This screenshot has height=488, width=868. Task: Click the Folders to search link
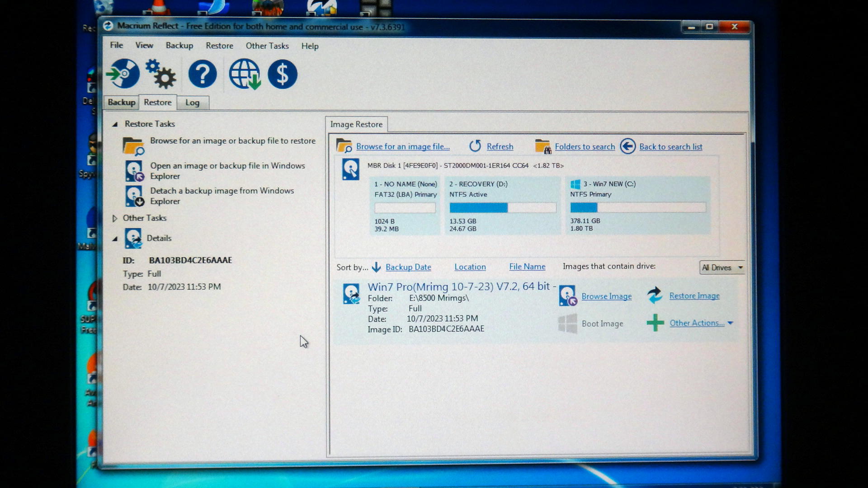pos(585,146)
